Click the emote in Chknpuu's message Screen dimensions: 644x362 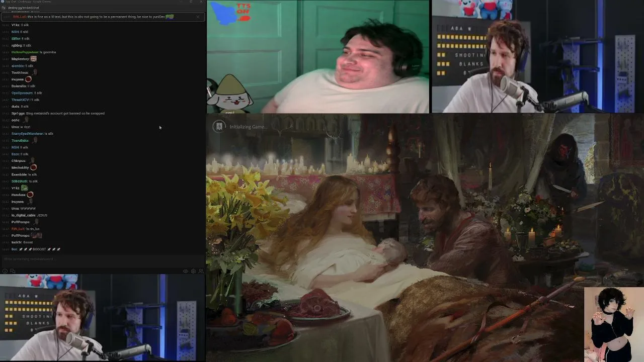pyautogui.click(x=32, y=160)
